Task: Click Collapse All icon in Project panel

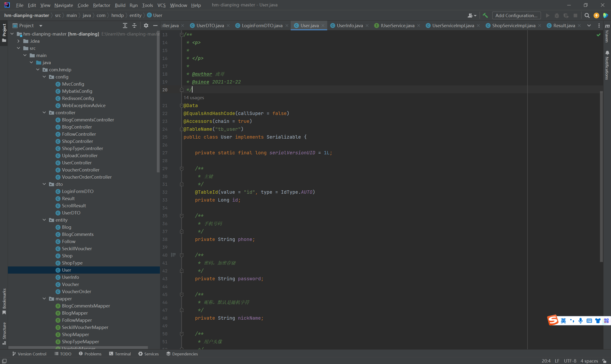Action: tap(134, 26)
